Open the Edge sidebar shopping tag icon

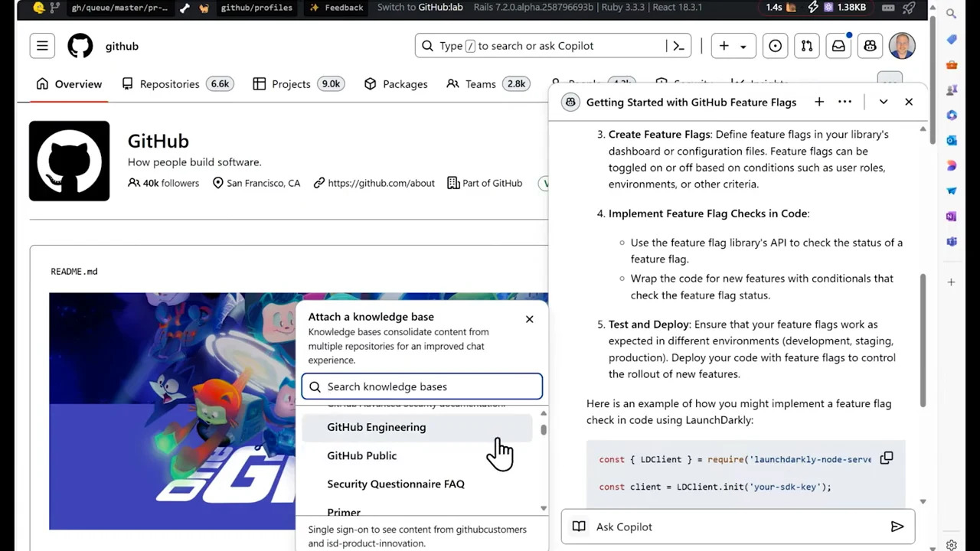952,39
